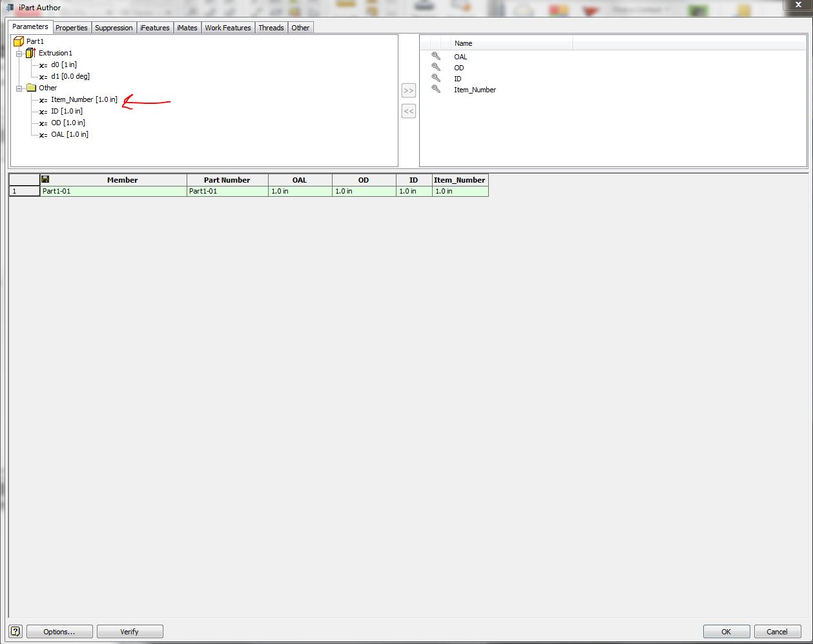Open the Options dialog
The image size is (813, 644).
click(59, 631)
